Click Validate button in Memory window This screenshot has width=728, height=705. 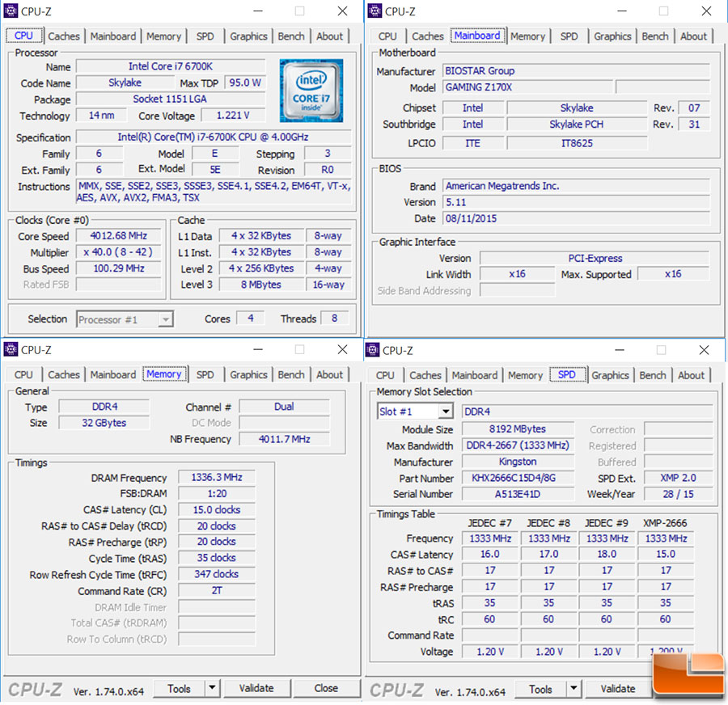tap(256, 688)
